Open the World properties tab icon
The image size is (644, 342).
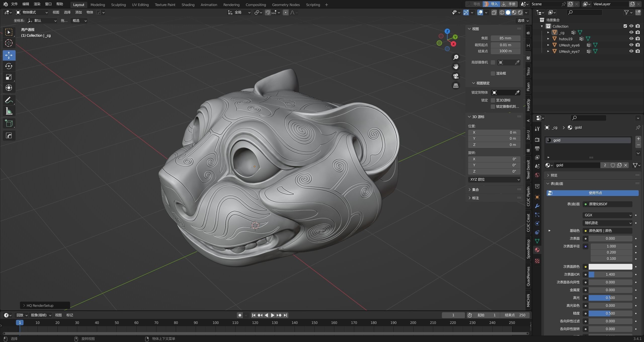pyautogui.click(x=537, y=175)
